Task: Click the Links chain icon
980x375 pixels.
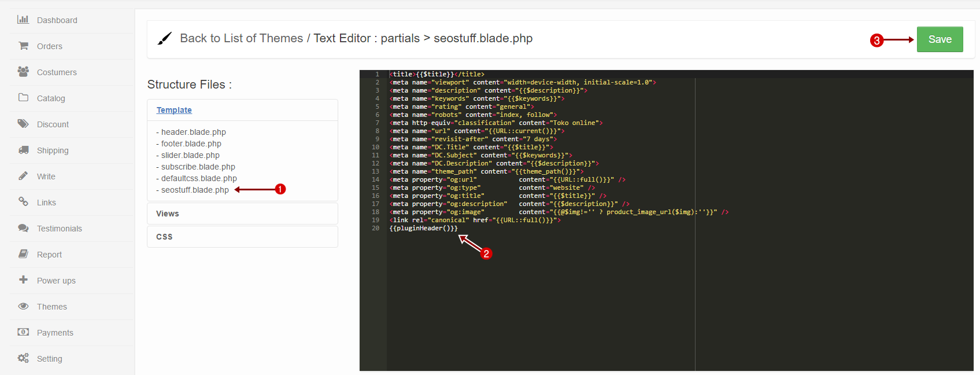Action: point(23,201)
